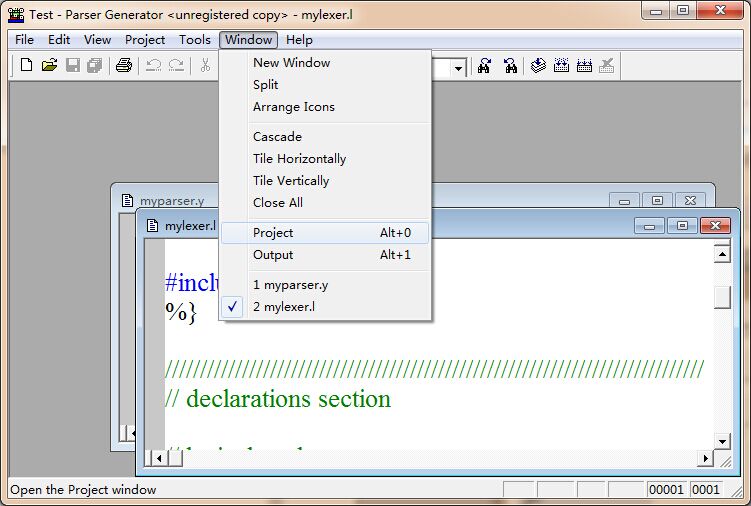Switch to 1 myparser.y window
751x506 pixels.
325,285
